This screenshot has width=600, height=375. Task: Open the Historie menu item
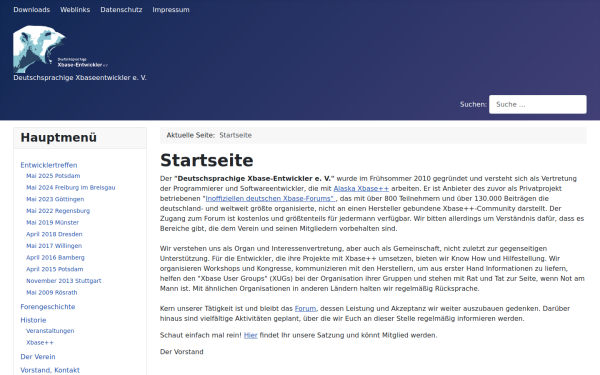(x=33, y=320)
